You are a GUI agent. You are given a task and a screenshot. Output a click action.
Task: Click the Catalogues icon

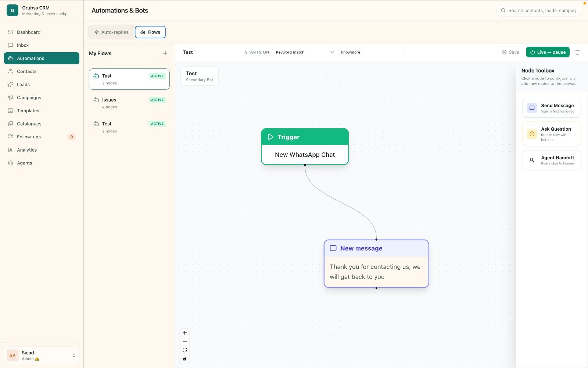(10, 124)
